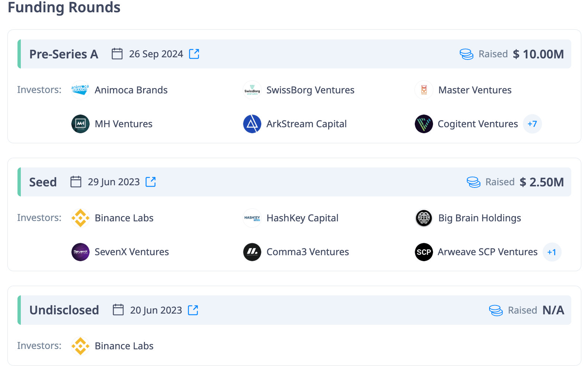Expand +7 more Pre-Series A investors
Viewport: 588px width, 372px height.
click(x=532, y=124)
